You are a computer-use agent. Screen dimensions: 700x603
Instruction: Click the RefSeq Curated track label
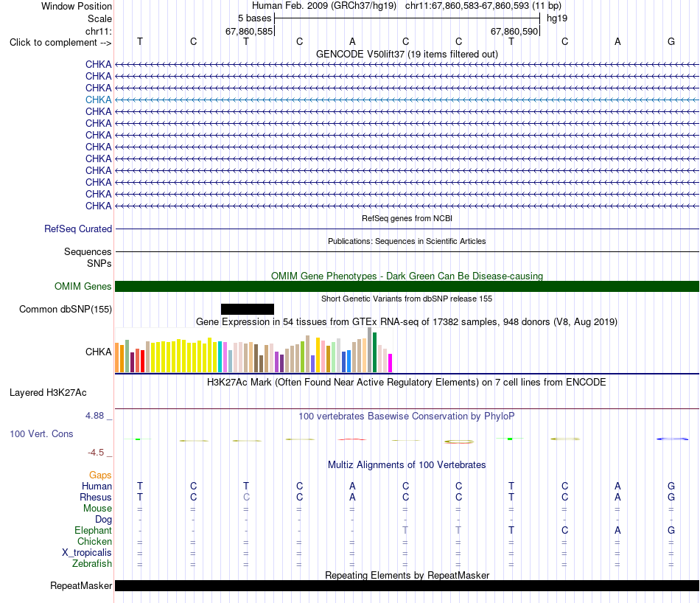pyautogui.click(x=77, y=229)
